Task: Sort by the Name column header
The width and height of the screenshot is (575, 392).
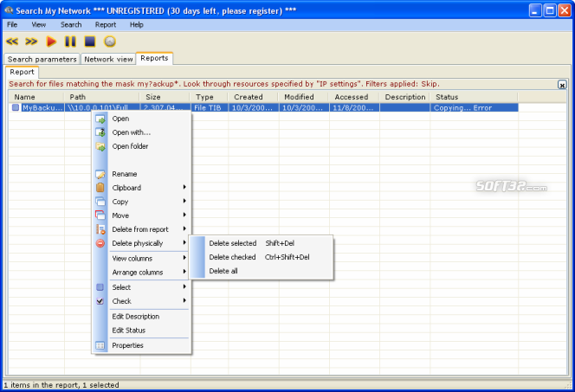Action: point(36,97)
